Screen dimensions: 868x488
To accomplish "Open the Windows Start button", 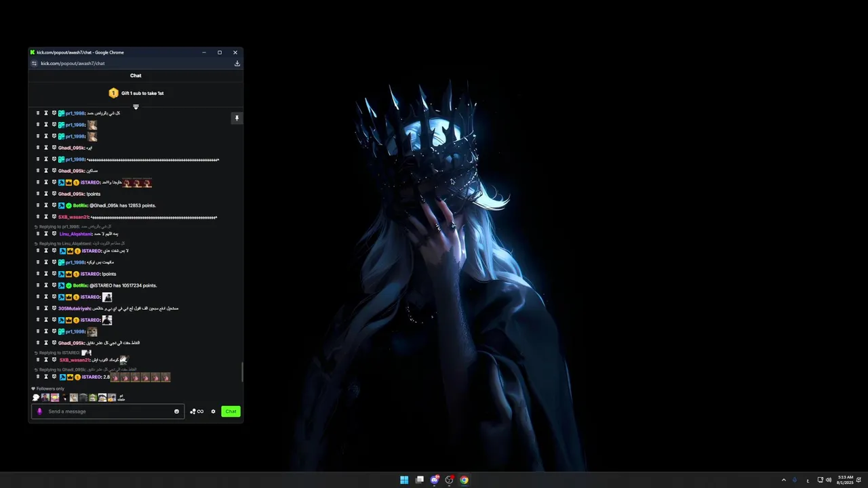I will click(404, 480).
